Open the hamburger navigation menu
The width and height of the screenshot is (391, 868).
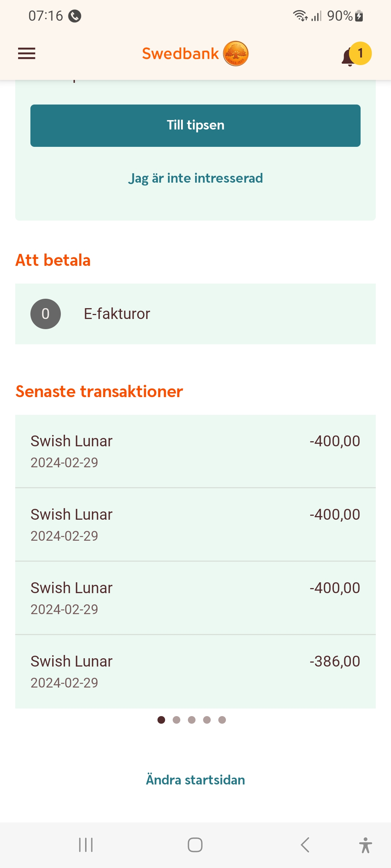pyautogui.click(x=27, y=54)
